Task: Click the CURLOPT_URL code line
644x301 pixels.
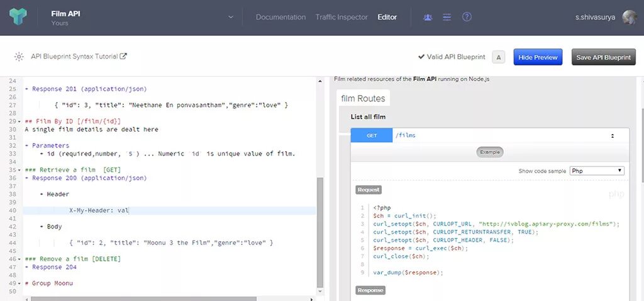Action: coord(496,224)
